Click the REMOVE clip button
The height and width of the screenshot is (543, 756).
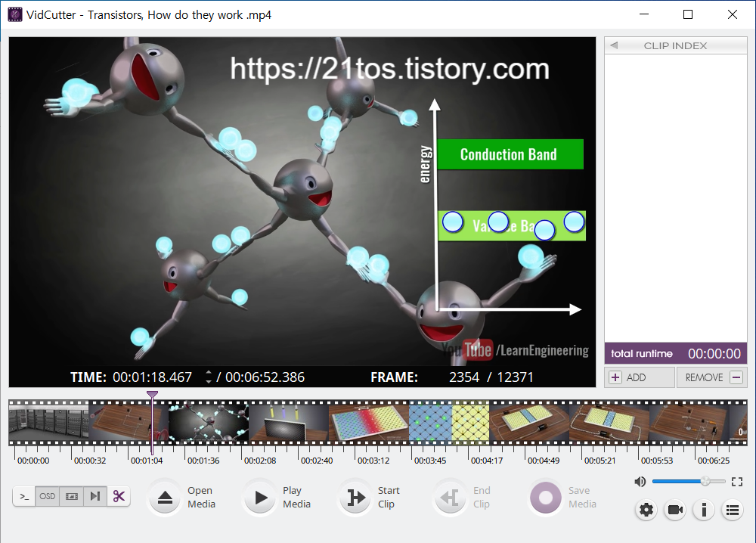coord(712,377)
